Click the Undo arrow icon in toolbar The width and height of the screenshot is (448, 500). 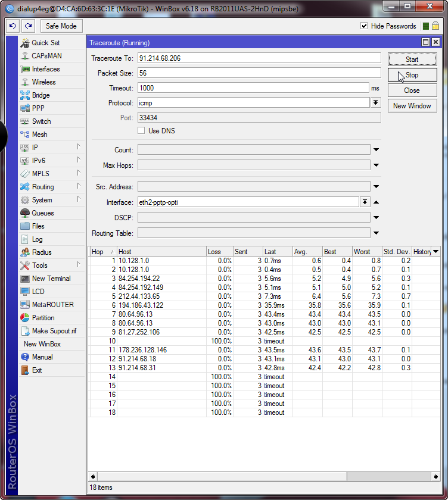click(13, 26)
